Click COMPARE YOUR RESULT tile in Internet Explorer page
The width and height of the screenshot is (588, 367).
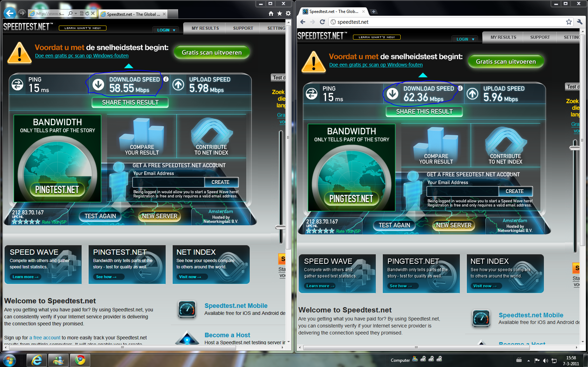142,136
